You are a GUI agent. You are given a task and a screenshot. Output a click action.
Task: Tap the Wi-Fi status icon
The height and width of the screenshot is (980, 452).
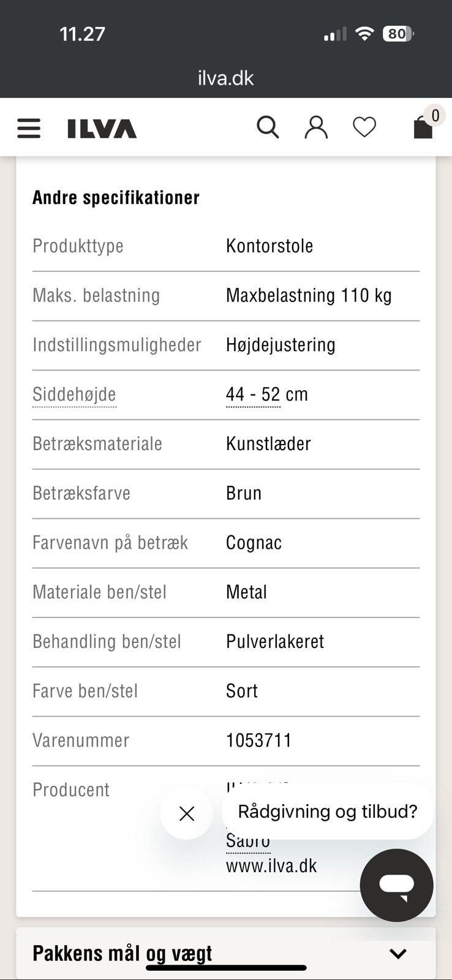click(x=364, y=34)
